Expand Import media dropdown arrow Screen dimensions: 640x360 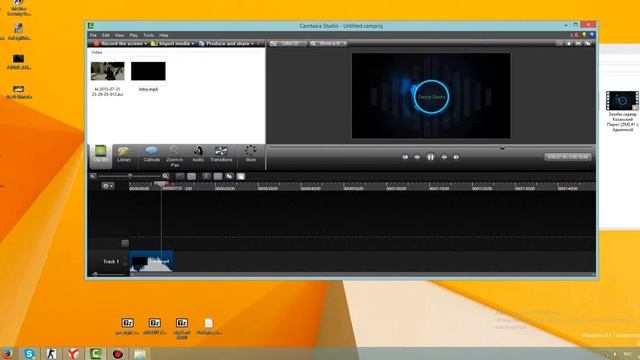(193, 44)
